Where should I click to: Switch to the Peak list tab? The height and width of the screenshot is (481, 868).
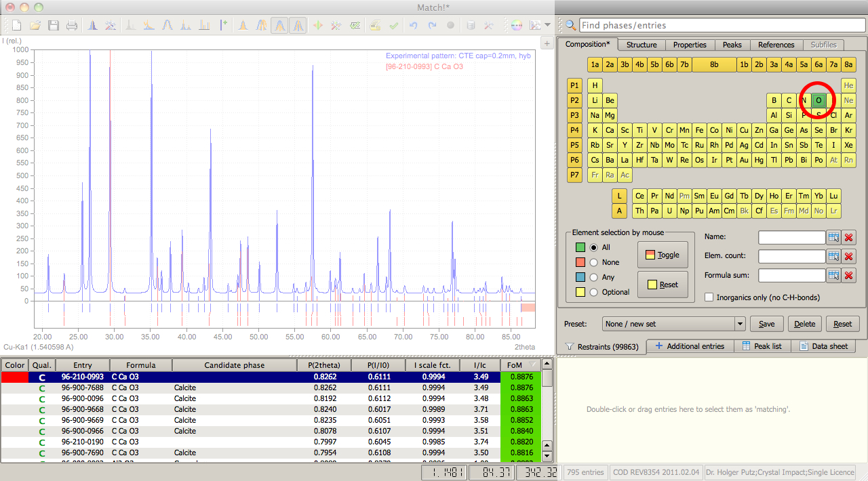(762, 346)
